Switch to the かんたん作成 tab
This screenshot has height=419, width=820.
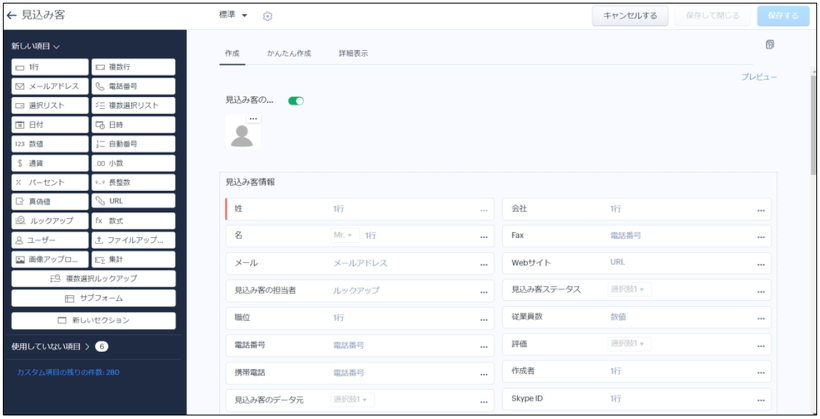coord(289,53)
